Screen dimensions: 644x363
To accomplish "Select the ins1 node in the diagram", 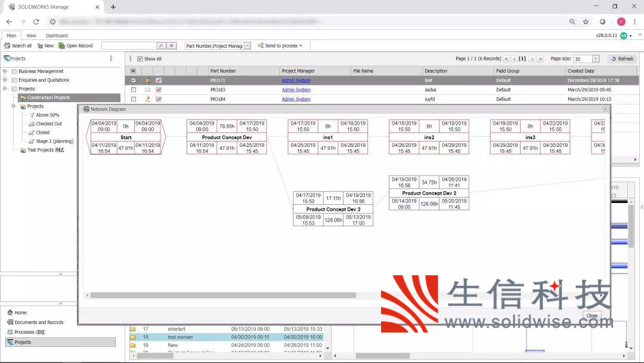I will 328,137.
